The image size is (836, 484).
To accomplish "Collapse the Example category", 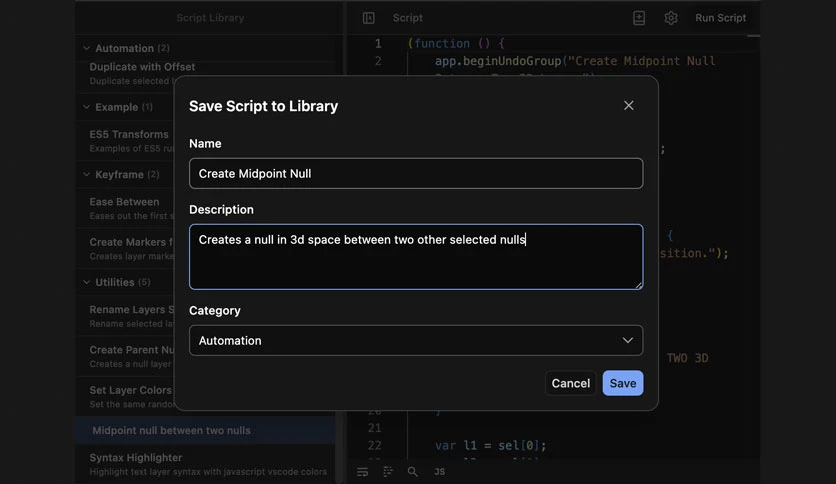I will click(86, 107).
